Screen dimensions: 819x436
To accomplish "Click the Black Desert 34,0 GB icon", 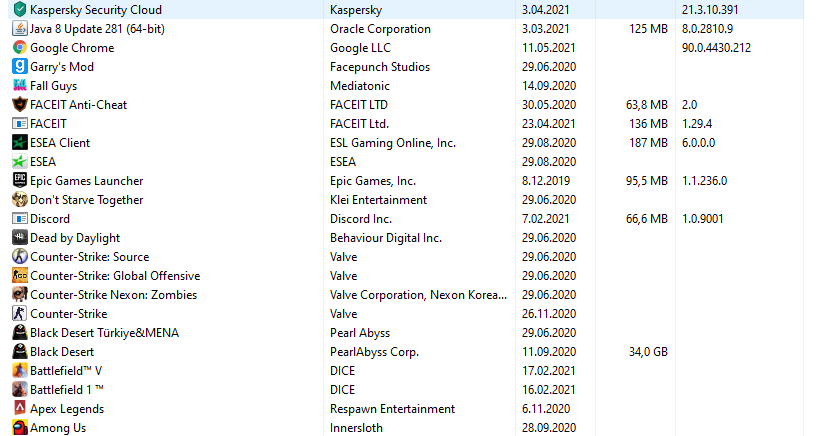I will click(20, 351).
